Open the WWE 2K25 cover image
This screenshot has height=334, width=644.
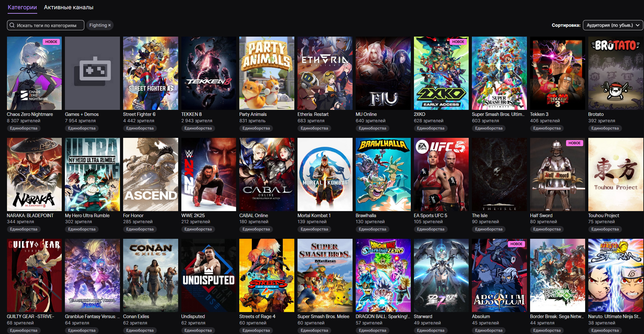(x=209, y=174)
